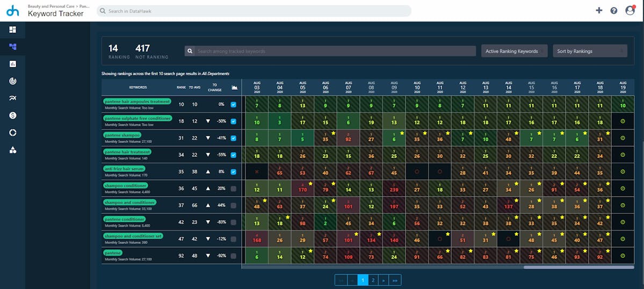Click green circle in pantene row Aug 19 cell

[x=623, y=256]
